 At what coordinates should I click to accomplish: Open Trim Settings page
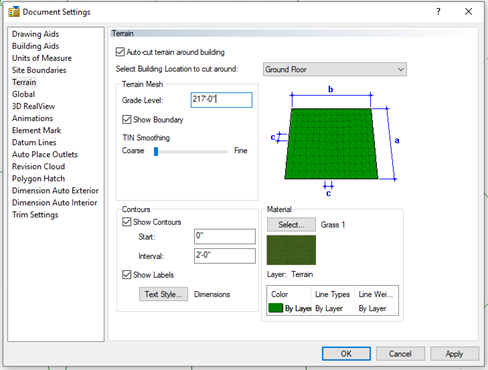click(35, 214)
